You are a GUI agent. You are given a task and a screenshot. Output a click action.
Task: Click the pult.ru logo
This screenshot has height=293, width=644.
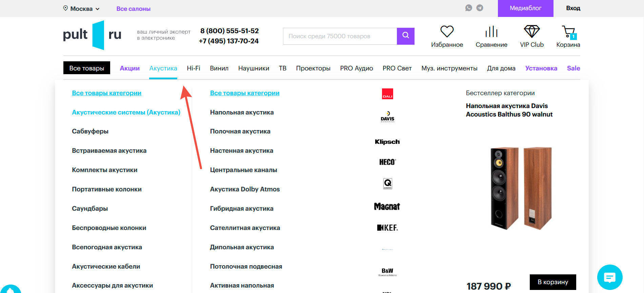coord(92,35)
